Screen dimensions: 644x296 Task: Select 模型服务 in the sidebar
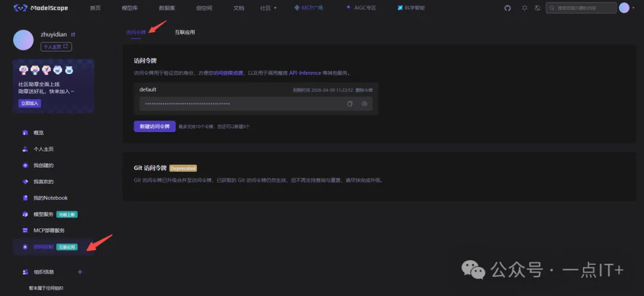[x=44, y=214]
